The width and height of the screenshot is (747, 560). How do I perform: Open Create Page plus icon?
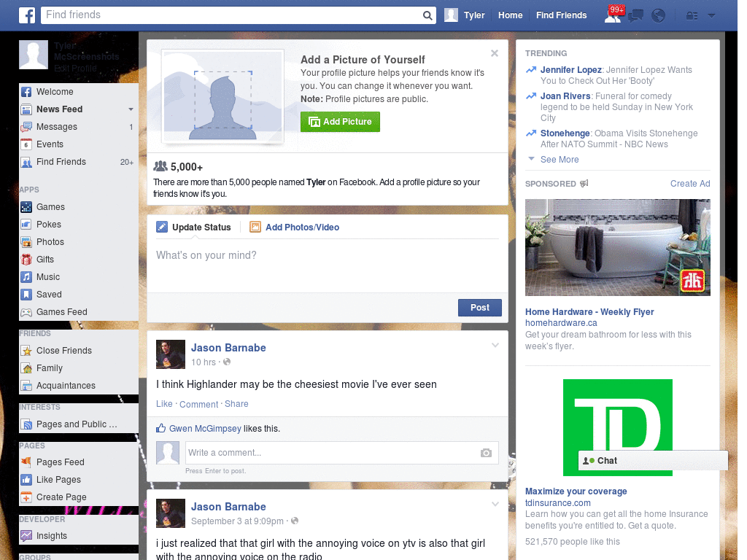coord(26,497)
